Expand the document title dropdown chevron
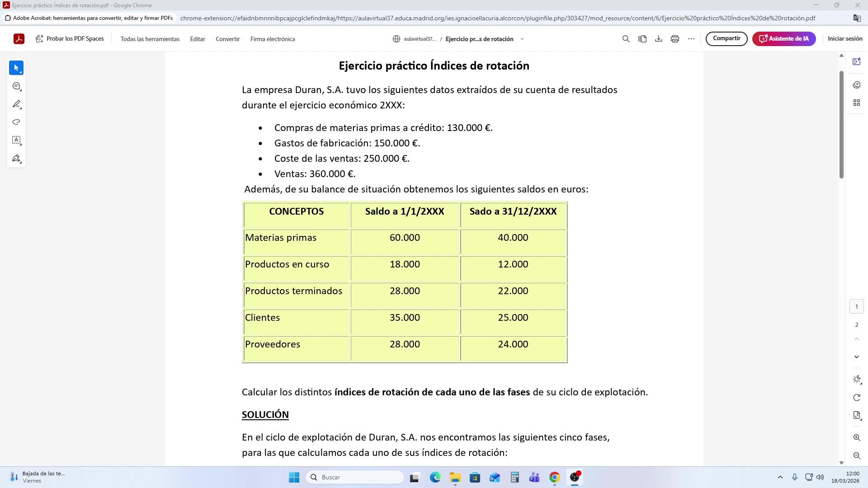The height and width of the screenshot is (488, 868). [x=522, y=39]
